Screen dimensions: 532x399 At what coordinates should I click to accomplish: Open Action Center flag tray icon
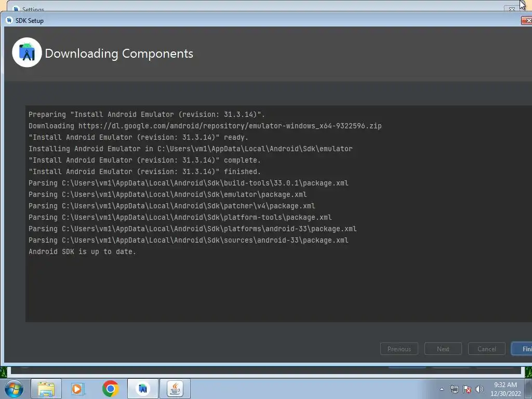[467, 389]
